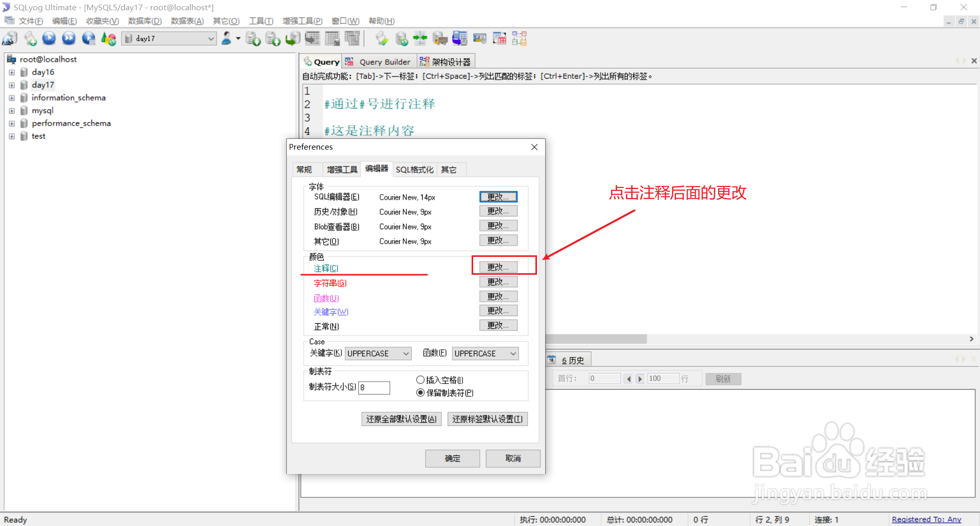980x526 pixels.
Task: Click the export table data icon
Action: (312, 38)
